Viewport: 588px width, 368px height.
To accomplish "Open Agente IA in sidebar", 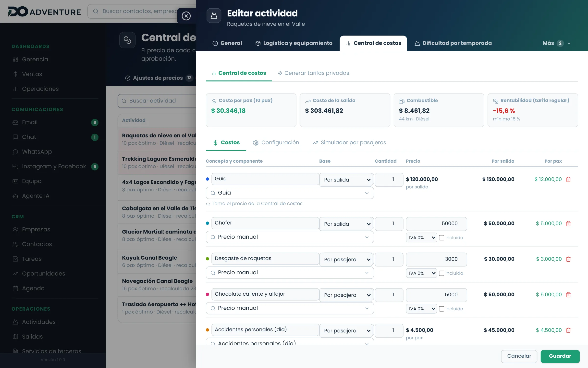I will [x=36, y=196].
